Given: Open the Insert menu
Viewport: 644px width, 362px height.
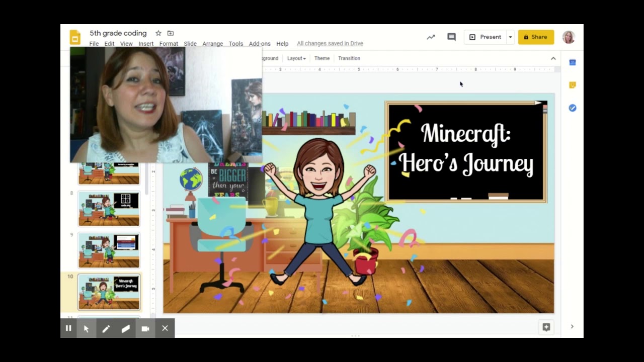Looking at the screenshot, I should coord(146,44).
